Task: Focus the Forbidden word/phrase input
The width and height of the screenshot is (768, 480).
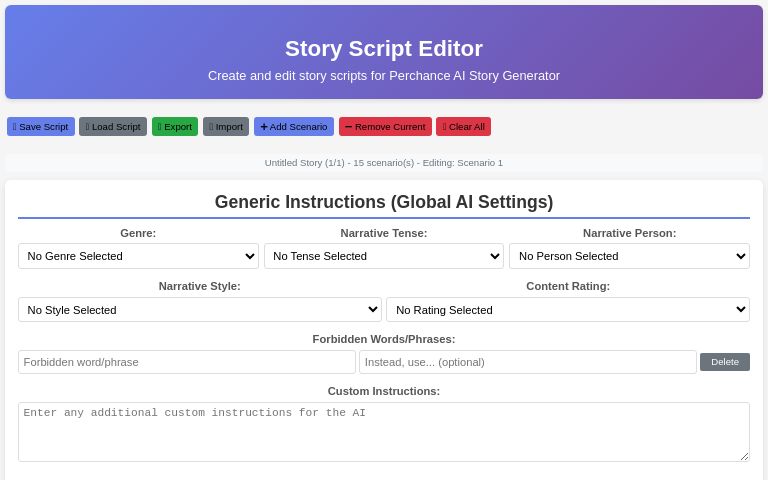Action: point(187,362)
